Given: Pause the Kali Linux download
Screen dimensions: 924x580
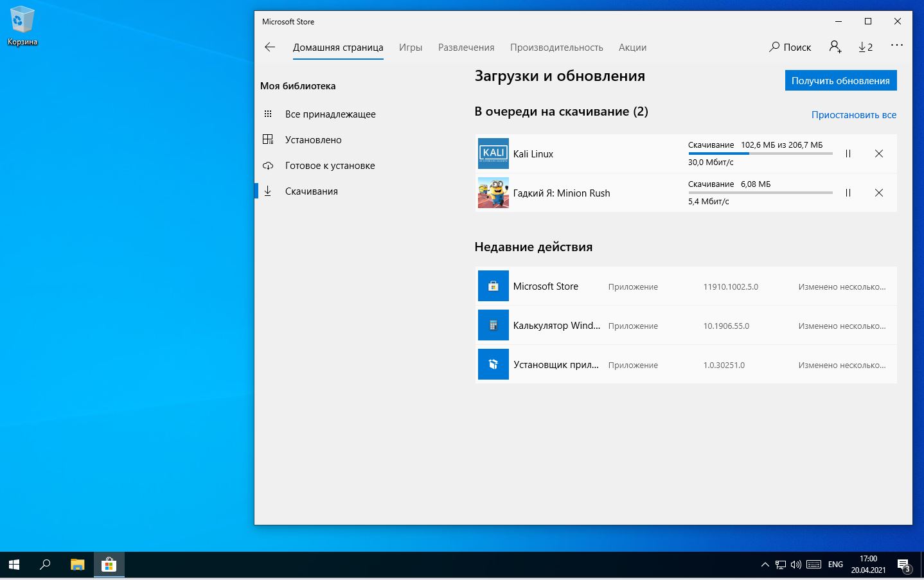Looking at the screenshot, I should pyautogui.click(x=848, y=154).
